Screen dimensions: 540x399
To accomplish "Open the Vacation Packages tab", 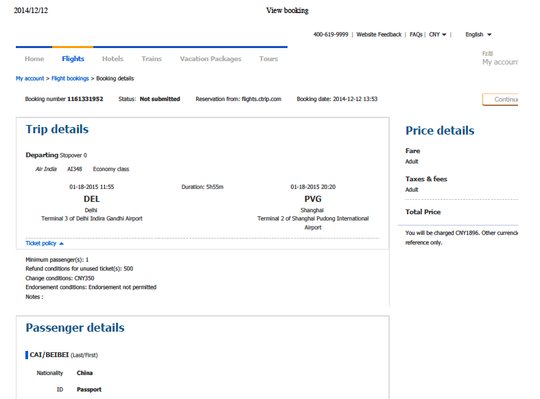I will coord(210,59).
